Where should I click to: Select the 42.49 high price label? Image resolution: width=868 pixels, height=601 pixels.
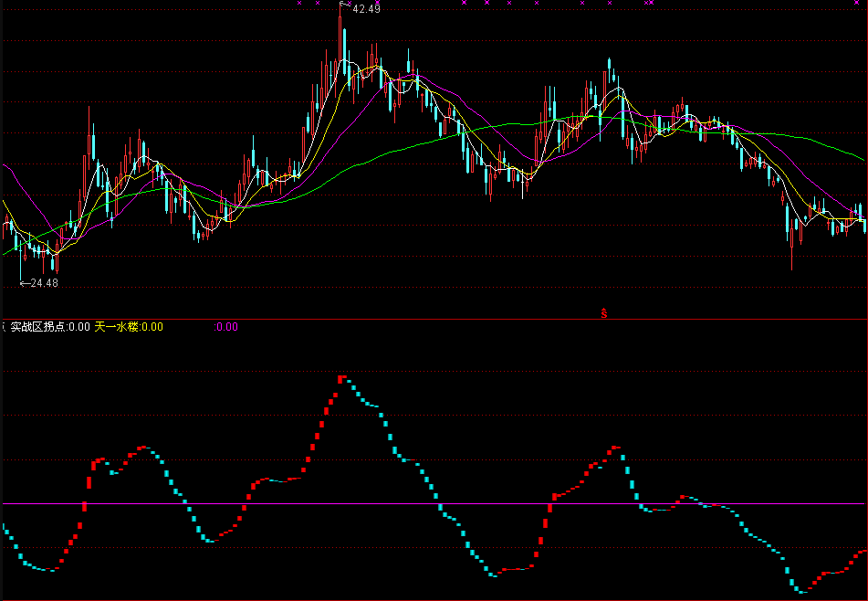click(x=367, y=9)
